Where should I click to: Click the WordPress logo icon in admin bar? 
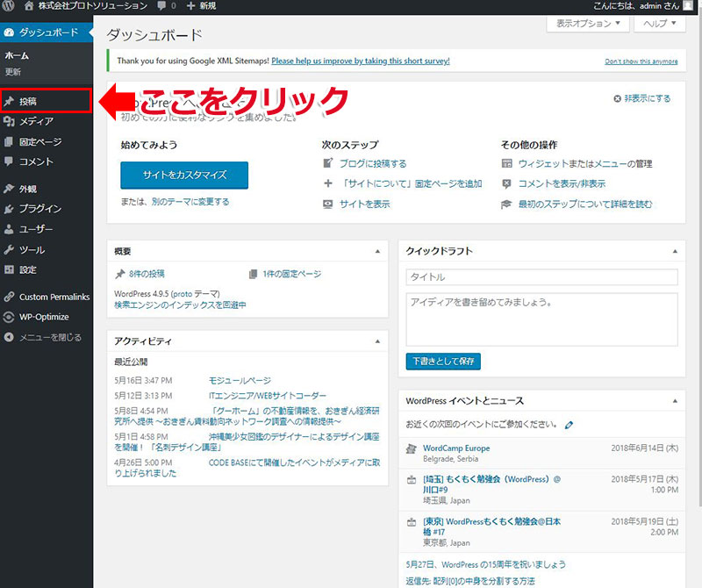tap(9, 6)
